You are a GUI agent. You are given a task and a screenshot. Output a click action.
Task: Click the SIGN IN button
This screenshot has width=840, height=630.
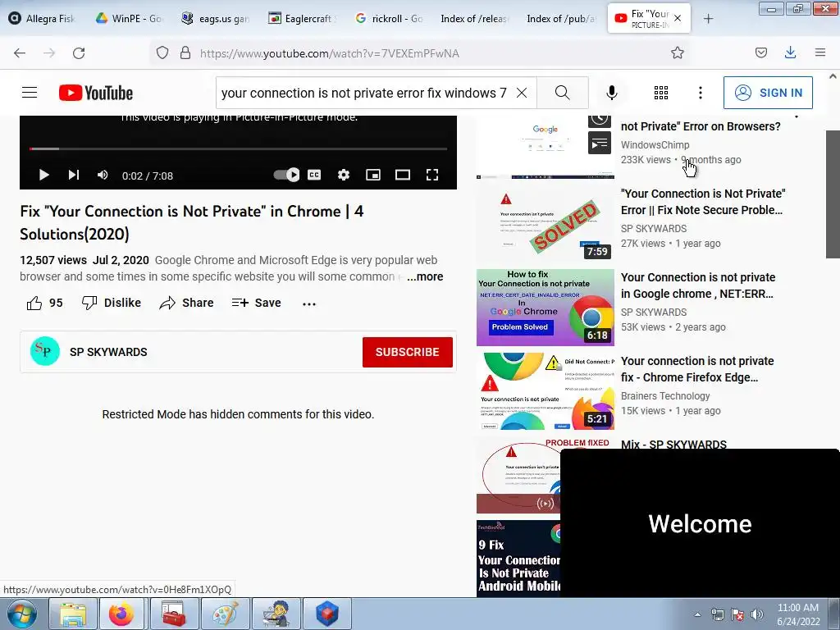point(768,93)
